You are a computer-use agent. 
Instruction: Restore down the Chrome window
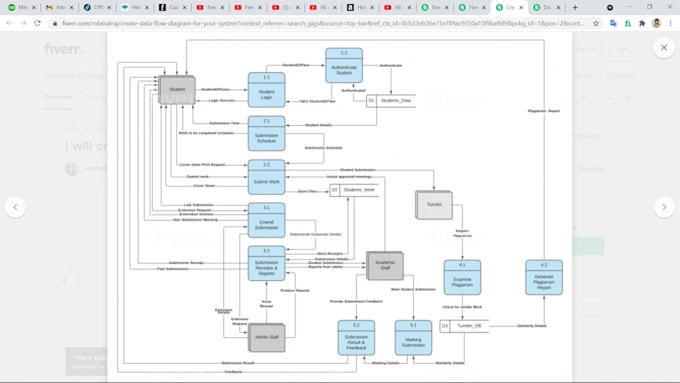click(650, 7)
